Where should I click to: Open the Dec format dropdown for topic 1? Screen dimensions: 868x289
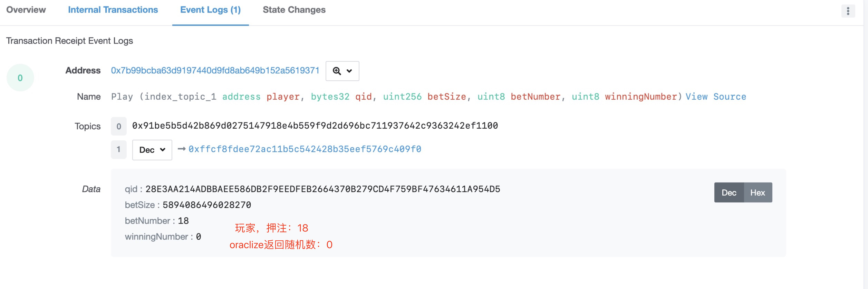(x=152, y=150)
